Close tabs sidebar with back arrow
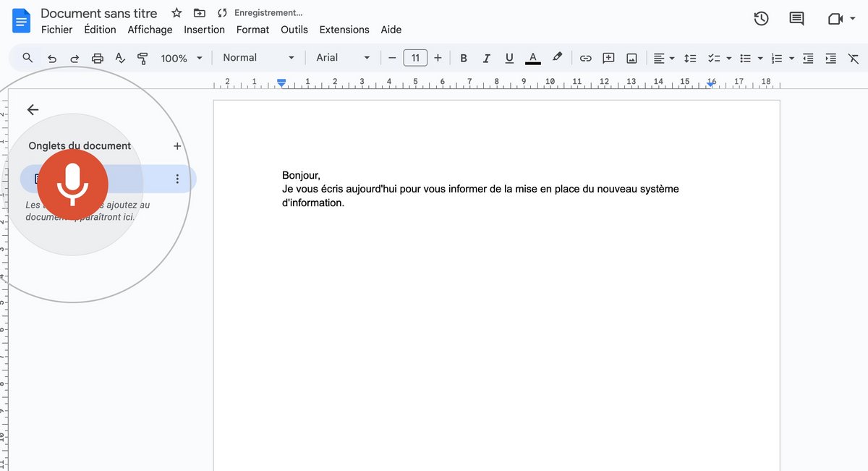This screenshot has width=868, height=471. coord(33,109)
